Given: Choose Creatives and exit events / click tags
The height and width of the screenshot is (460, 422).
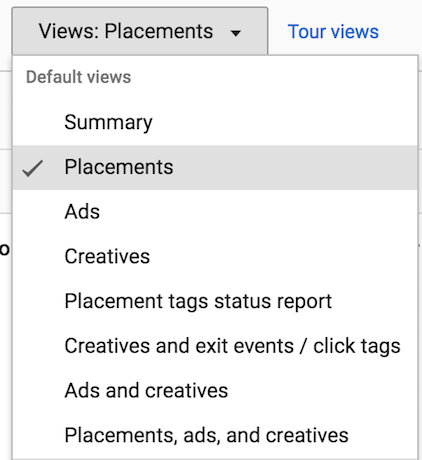Looking at the screenshot, I should coord(215,346).
